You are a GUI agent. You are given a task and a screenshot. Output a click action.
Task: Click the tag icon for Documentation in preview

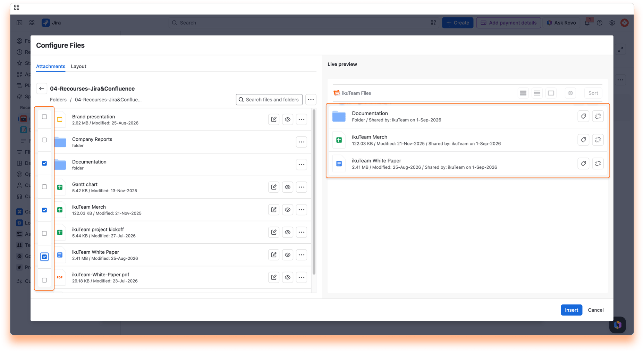click(583, 116)
